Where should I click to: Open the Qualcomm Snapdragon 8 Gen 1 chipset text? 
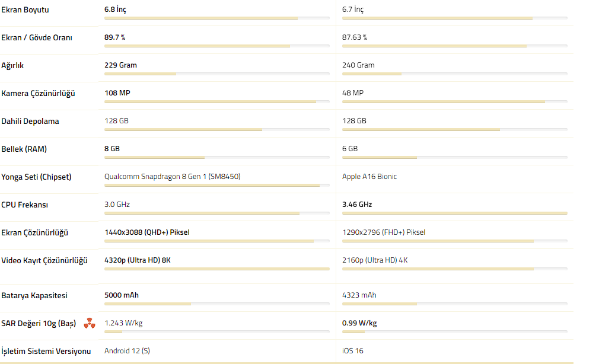(173, 177)
